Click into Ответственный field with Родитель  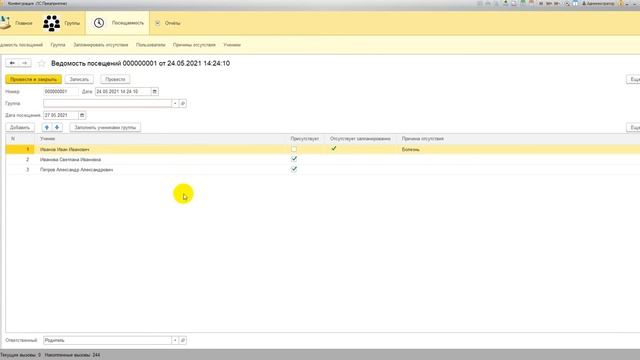[107, 340]
